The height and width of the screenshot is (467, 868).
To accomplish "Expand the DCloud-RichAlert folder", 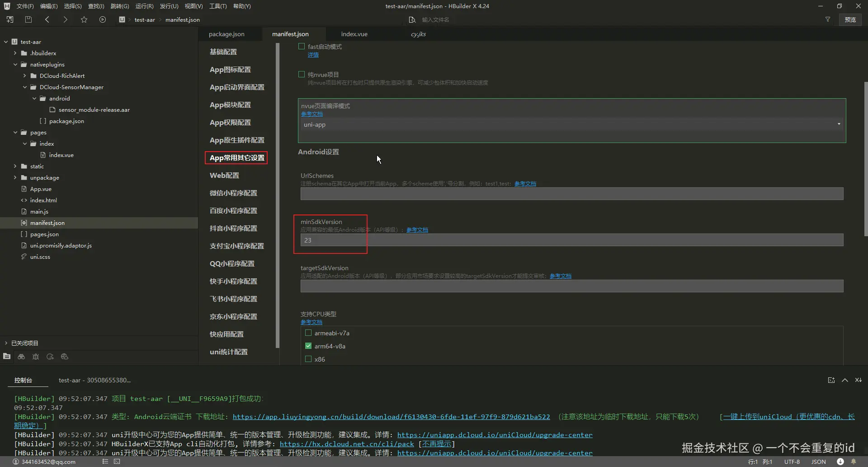I will pyautogui.click(x=24, y=76).
